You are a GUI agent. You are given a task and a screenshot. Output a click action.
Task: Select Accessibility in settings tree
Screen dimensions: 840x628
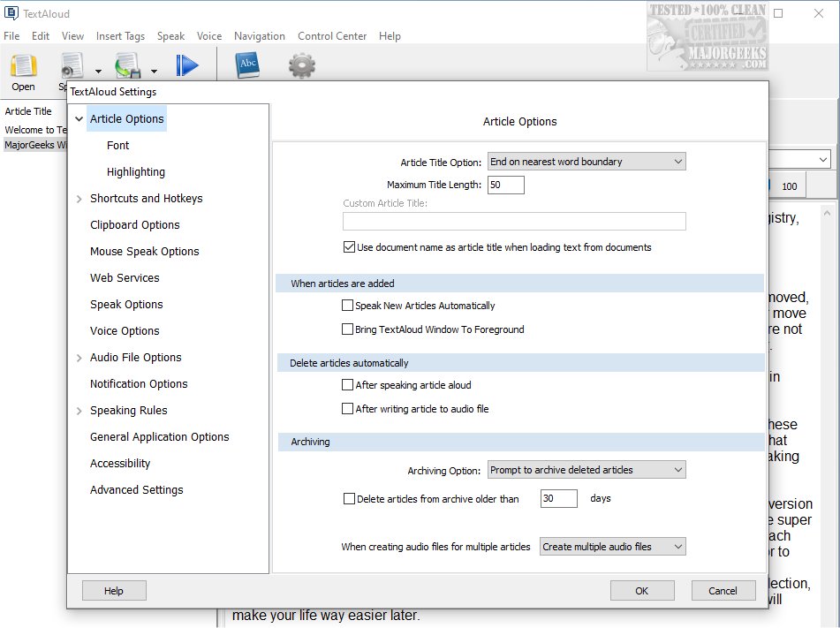120,464
